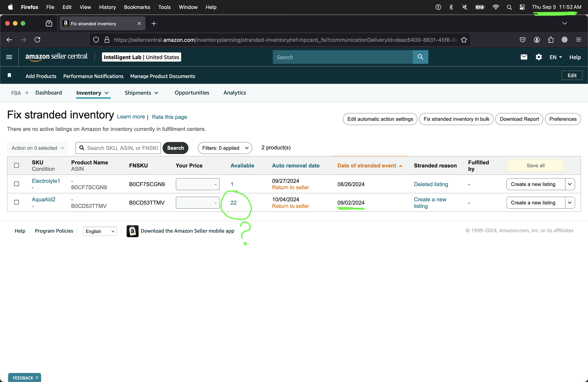
Task: Open the Bookmarks menu
Action: [137, 7]
